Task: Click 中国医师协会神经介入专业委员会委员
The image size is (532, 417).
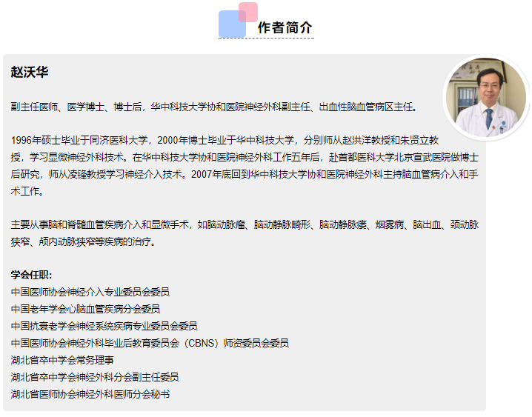Action: click(90, 292)
